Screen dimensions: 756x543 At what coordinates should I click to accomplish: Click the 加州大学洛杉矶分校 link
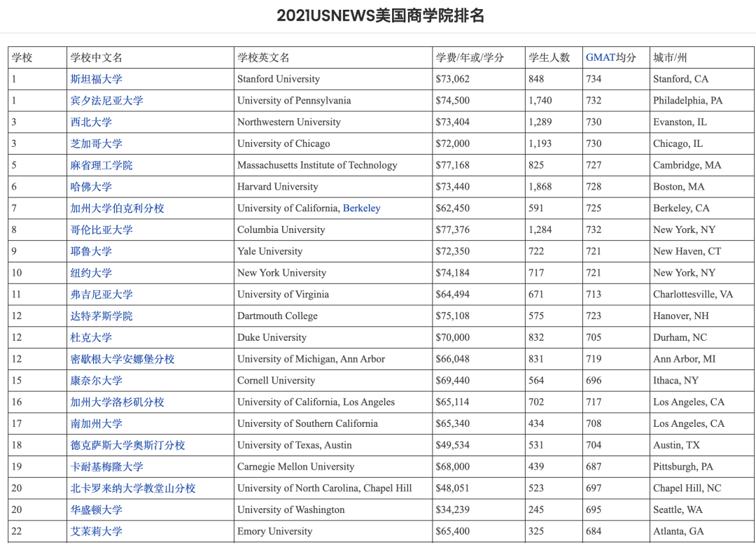point(117,402)
